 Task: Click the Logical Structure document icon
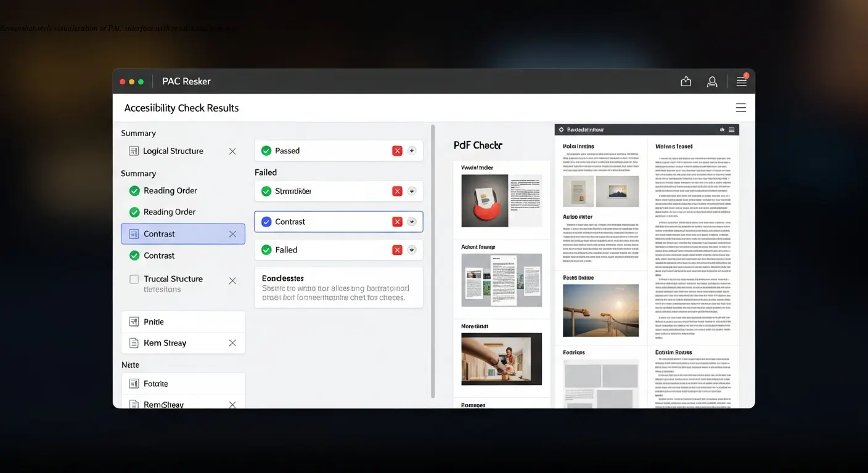pyautogui.click(x=133, y=151)
